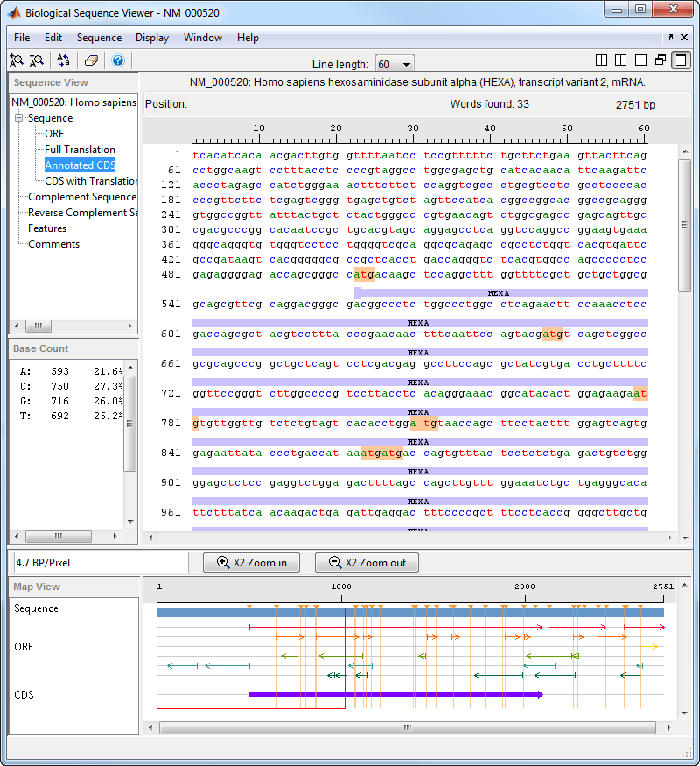Image resolution: width=700 pixels, height=766 pixels.
Task: Click the eraser icon to clear highlights
Action: click(91, 60)
